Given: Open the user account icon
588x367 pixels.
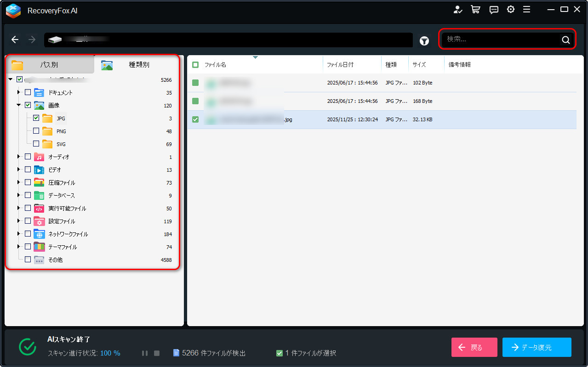Looking at the screenshot, I should 458,10.
